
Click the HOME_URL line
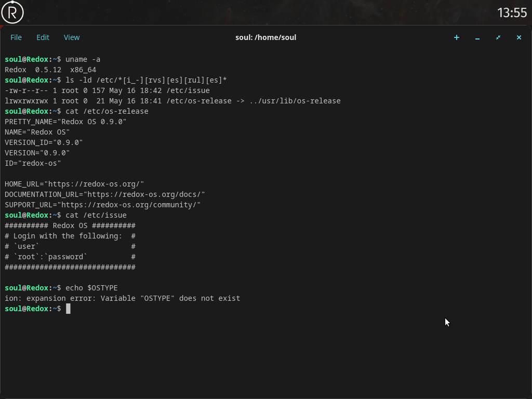[x=74, y=184]
